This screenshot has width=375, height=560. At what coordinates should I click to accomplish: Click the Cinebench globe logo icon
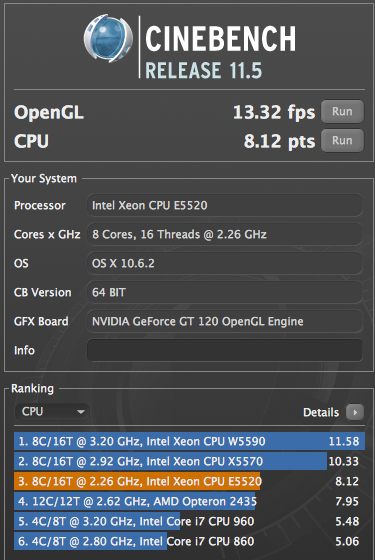108,38
